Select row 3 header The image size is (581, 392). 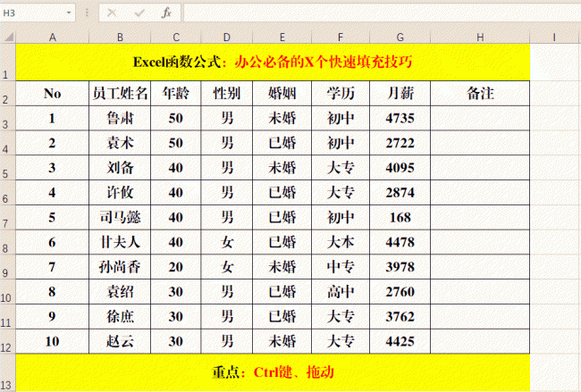pos(8,118)
